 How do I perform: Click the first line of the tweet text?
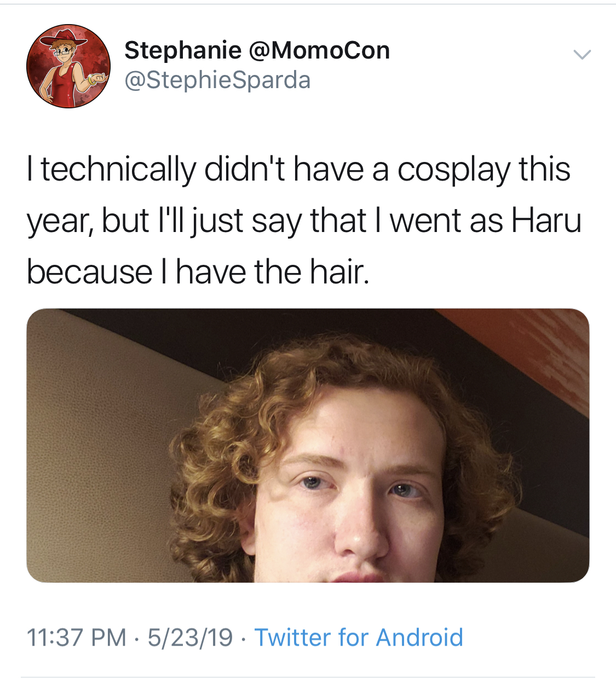[x=298, y=170]
